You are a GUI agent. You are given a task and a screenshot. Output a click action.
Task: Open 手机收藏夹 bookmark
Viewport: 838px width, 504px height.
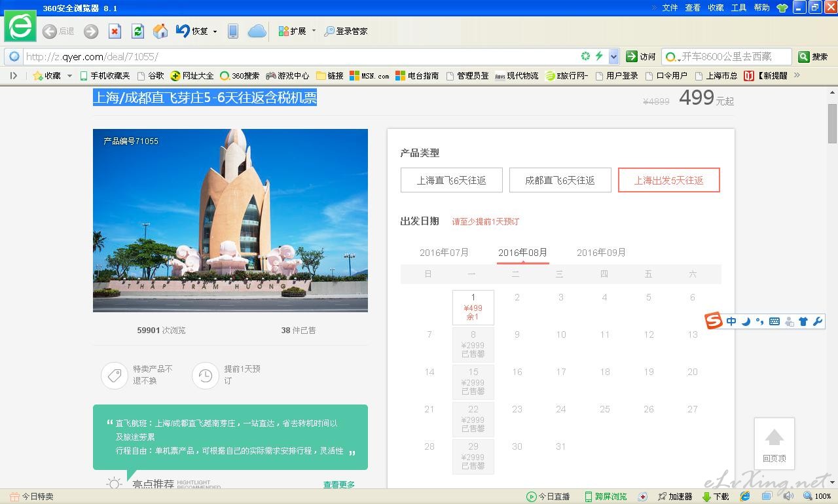(x=105, y=76)
